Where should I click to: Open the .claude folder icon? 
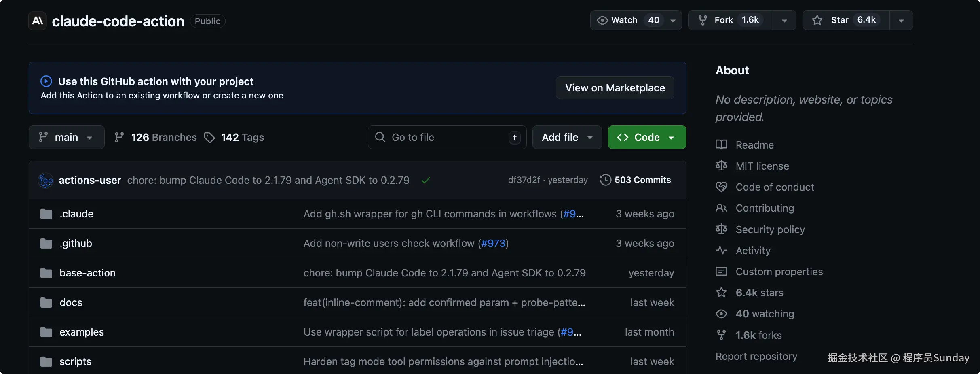coord(46,214)
